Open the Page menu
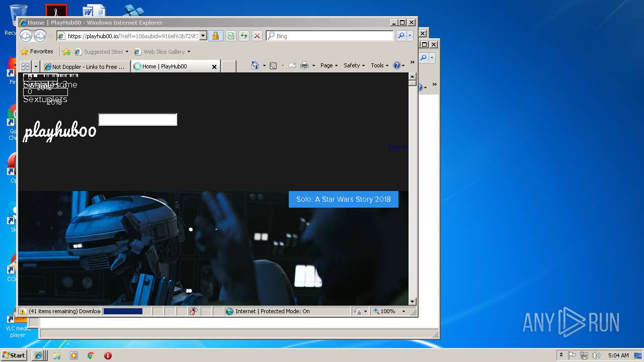The image size is (644, 362). [329, 65]
